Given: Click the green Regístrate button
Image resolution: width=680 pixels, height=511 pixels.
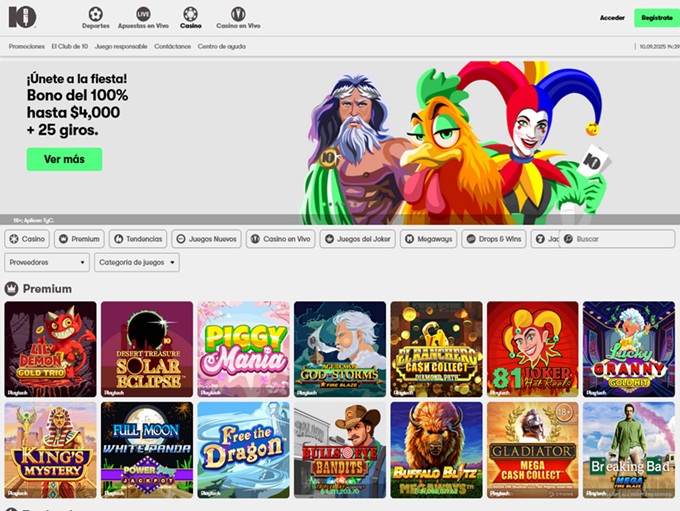Looking at the screenshot, I should tap(656, 18).
